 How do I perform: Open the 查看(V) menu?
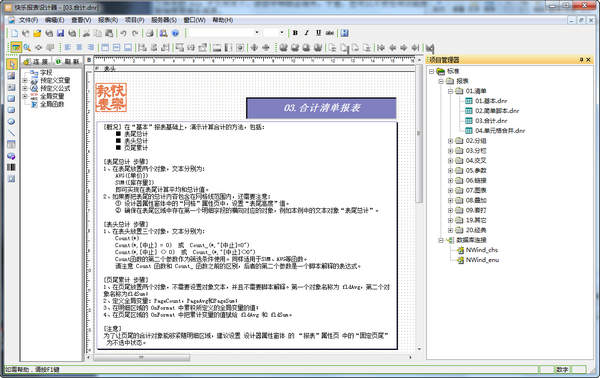pyautogui.click(x=81, y=20)
